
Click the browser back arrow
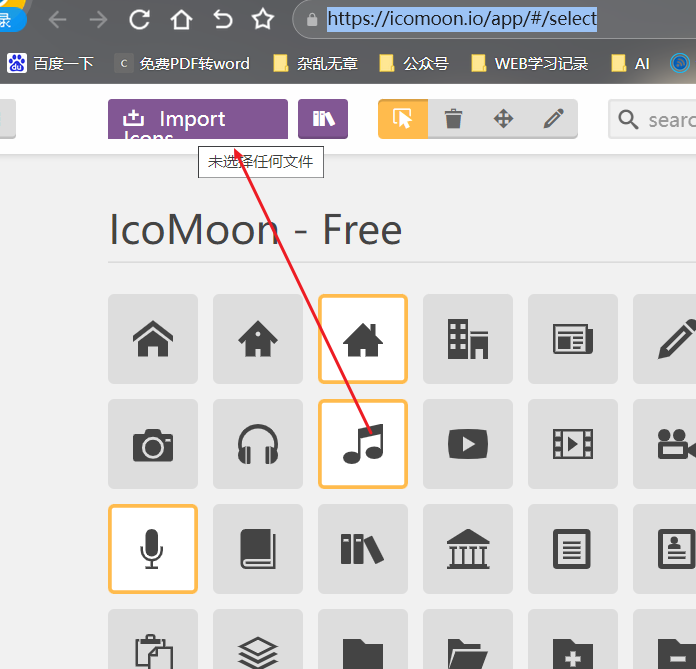pyautogui.click(x=58, y=20)
